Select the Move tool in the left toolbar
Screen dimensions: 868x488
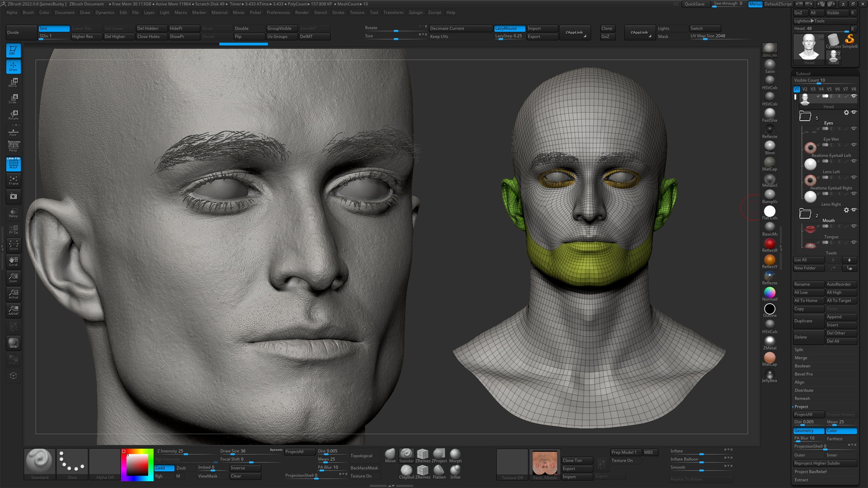tap(13, 83)
